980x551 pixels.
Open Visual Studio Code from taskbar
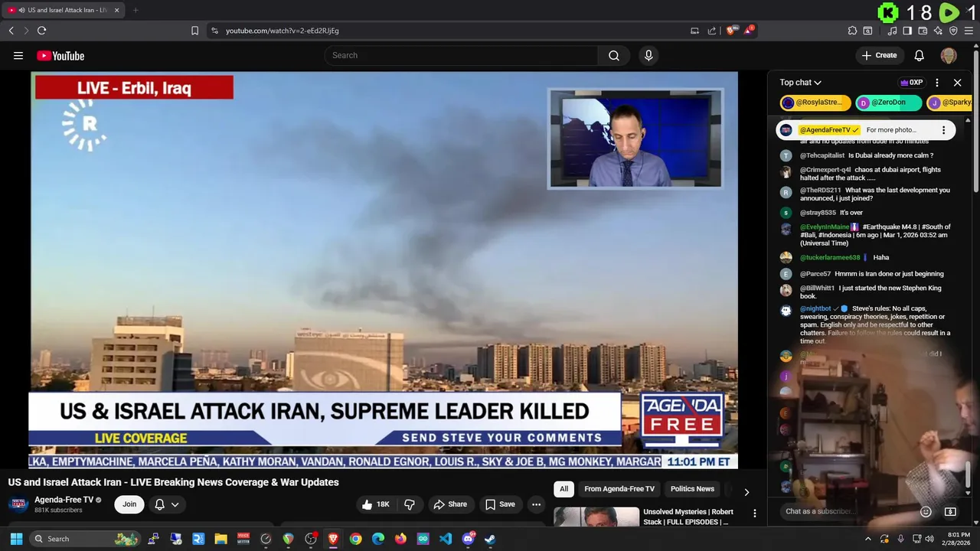click(x=446, y=539)
